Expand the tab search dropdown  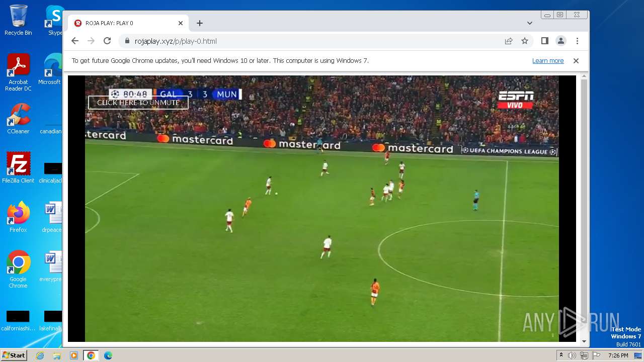coord(530,23)
